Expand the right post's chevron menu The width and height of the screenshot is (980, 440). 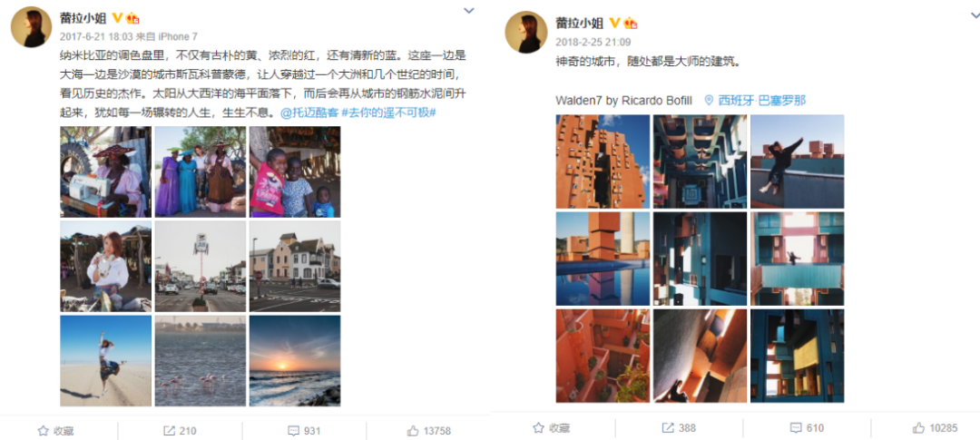(974, 16)
